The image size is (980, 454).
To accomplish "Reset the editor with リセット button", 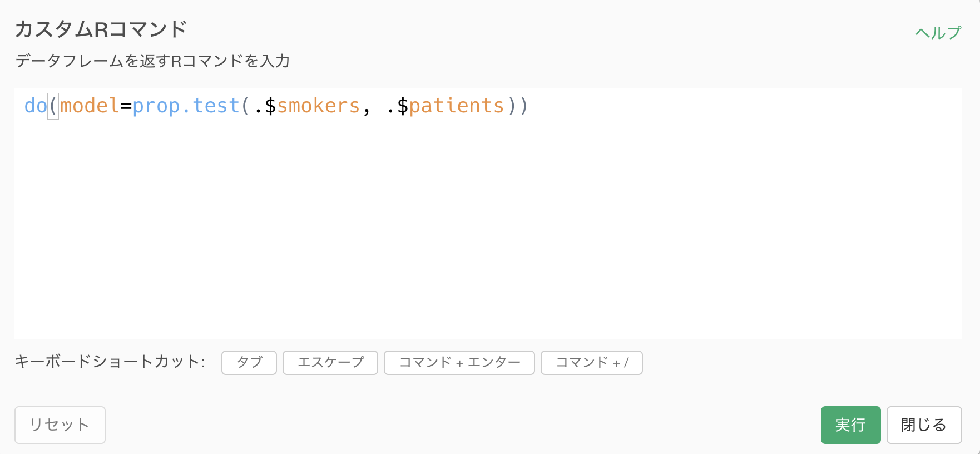I will point(60,425).
